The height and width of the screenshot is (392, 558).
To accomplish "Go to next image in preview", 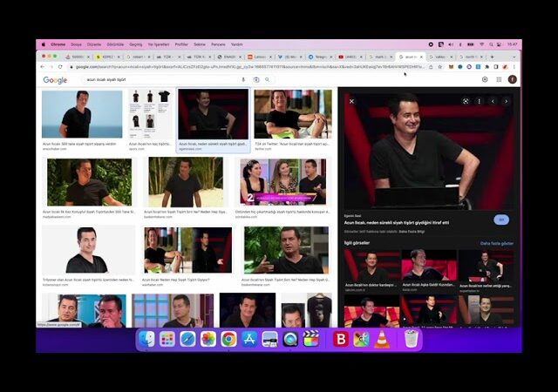I will (506, 101).
